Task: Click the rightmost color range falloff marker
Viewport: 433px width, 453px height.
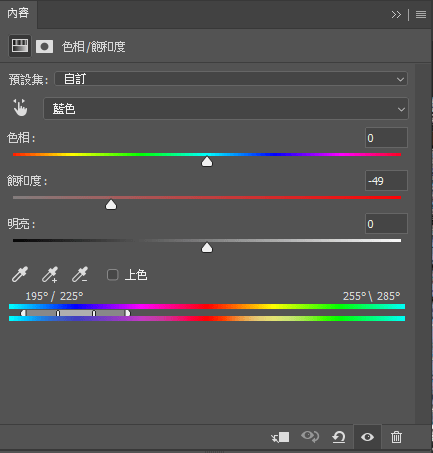Action: click(128, 313)
